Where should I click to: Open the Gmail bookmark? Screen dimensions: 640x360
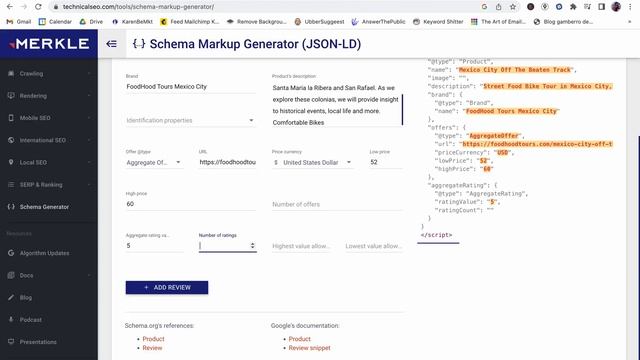[19, 22]
